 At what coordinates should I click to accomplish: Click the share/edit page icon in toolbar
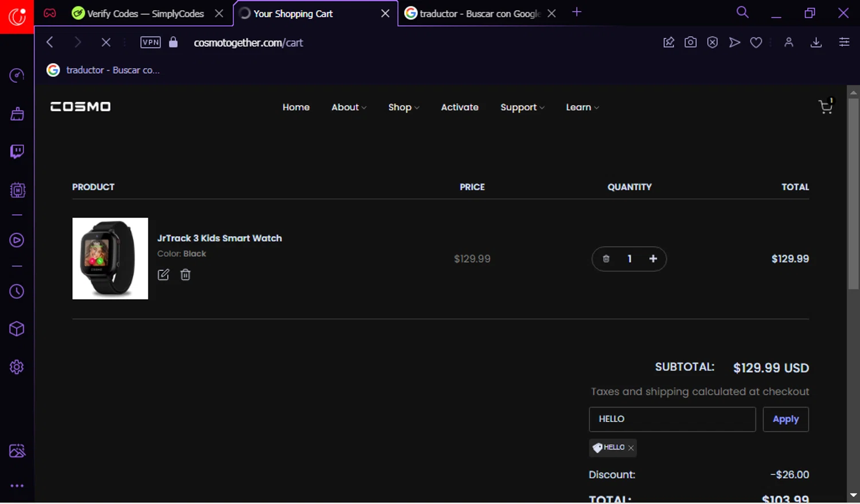click(669, 42)
